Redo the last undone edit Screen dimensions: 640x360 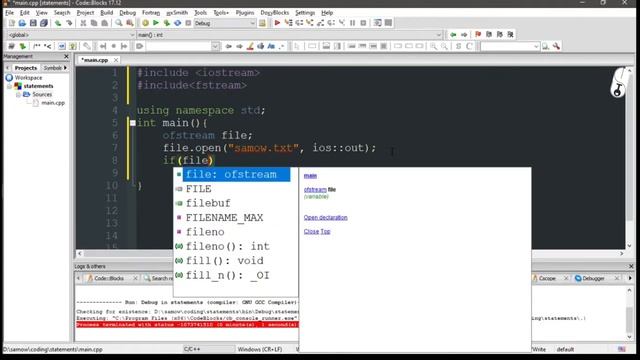69,23
